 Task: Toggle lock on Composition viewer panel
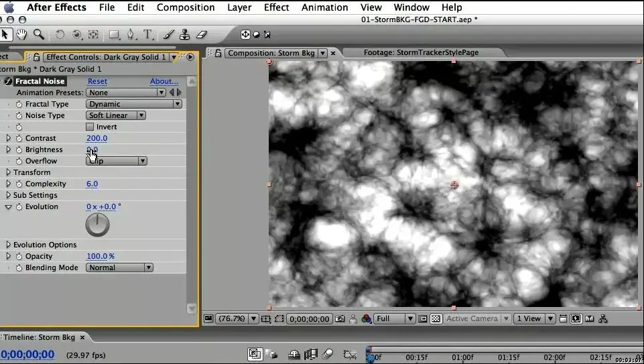(218, 53)
